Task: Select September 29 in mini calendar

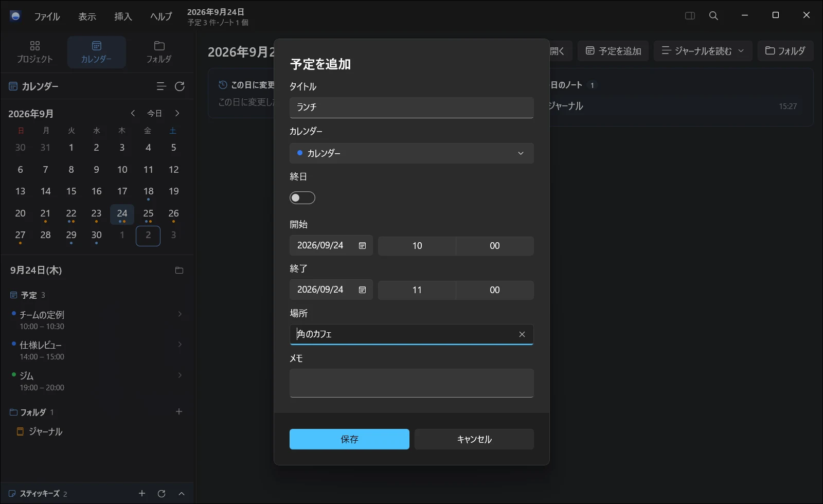Action: click(x=71, y=236)
